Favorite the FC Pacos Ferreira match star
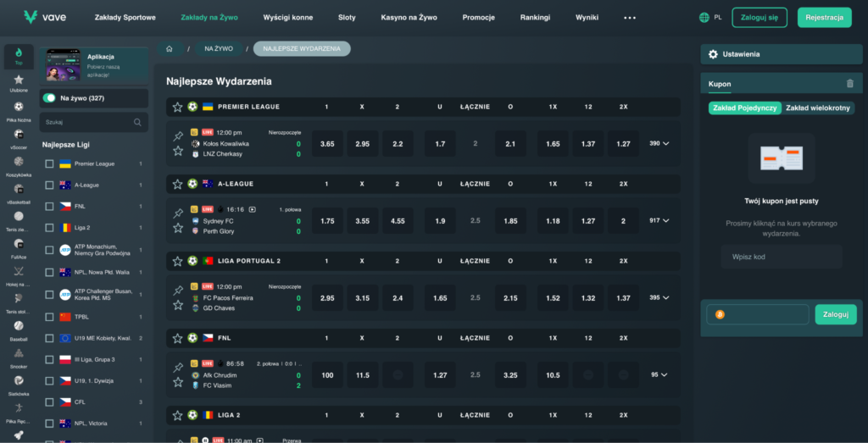 178,305
